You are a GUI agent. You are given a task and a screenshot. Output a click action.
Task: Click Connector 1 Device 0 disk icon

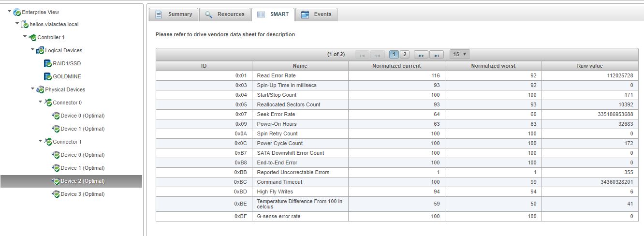pyautogui.click(x=56, y=155)
